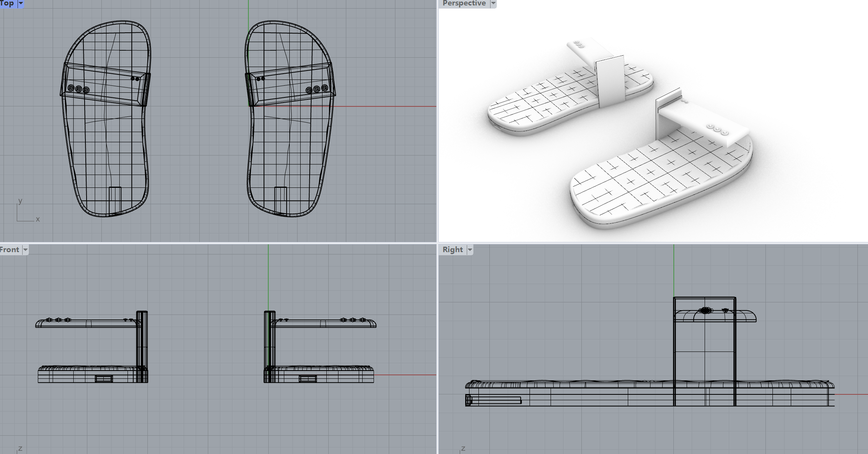Activate the Right viewport title label
Image resolution: width=868 pixels, height=454 pixels.
(x=453, y=250)
